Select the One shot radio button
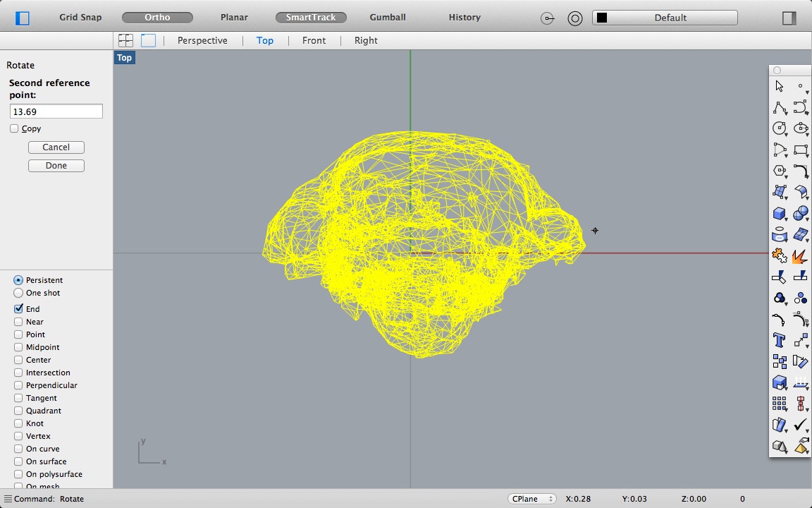812x508 pixels. pos(17,292)
